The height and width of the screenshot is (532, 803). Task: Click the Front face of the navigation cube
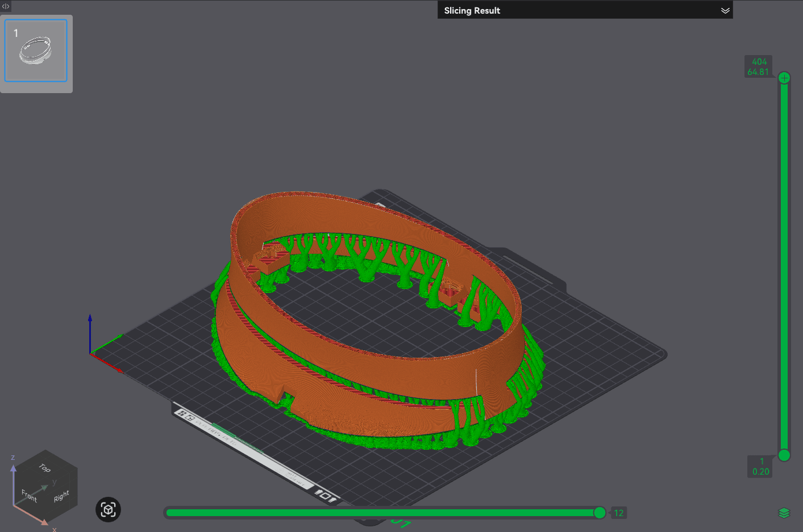[28, 496]
